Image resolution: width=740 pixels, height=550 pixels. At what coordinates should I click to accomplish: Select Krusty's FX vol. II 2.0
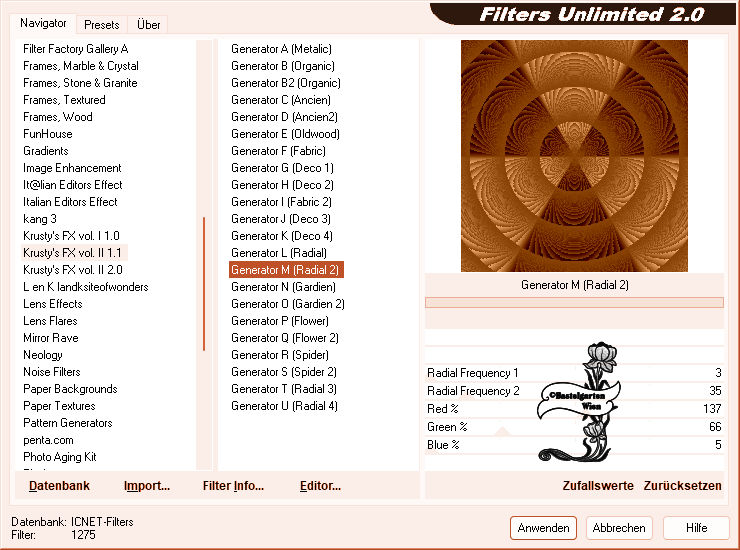[73, 270]
